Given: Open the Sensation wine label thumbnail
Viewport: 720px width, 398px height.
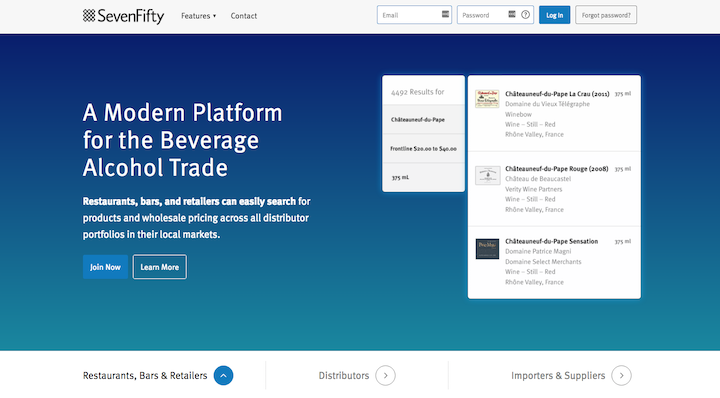Looking at the screenshot, I should pos(487,249).
